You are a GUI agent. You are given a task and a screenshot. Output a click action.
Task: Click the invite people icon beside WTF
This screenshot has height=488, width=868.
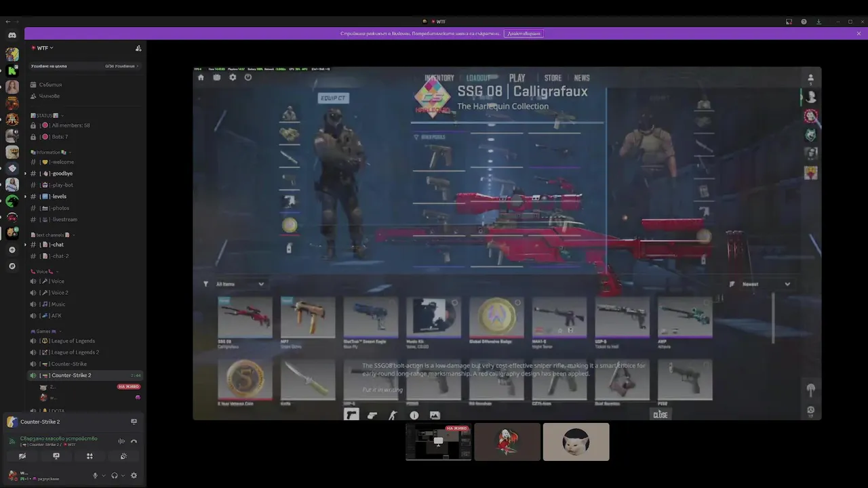click(x=138, y=48)
